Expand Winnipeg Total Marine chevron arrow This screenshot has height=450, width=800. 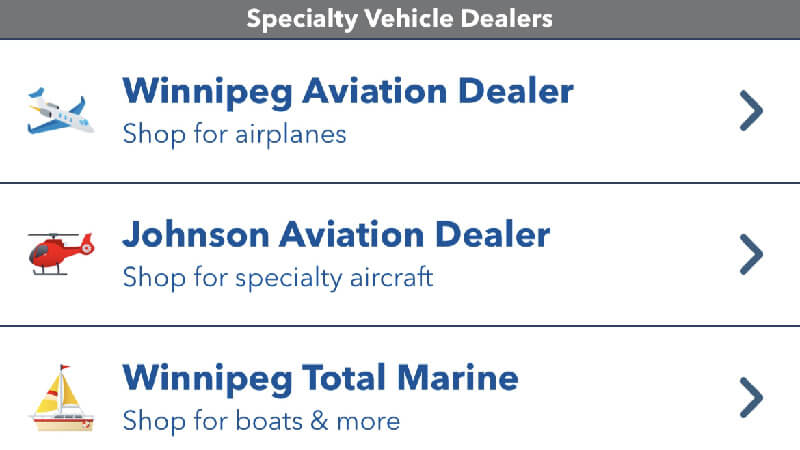(x=751, y=397)
